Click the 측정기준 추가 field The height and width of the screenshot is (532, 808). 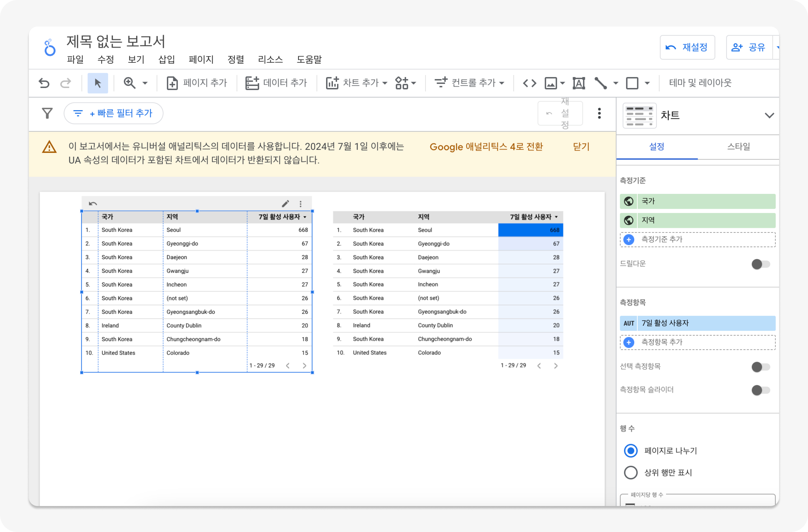pos(697,240)
